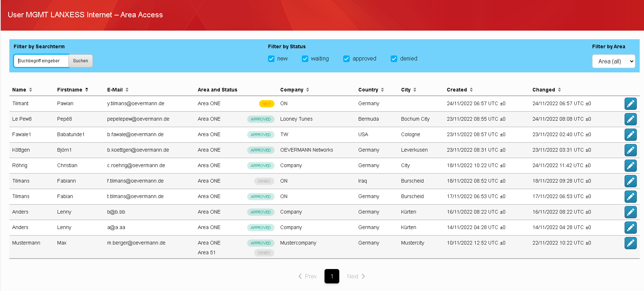Open the Area (all) filter dropdown
This screenshot has width=644, height=291.
coord(613,61)
